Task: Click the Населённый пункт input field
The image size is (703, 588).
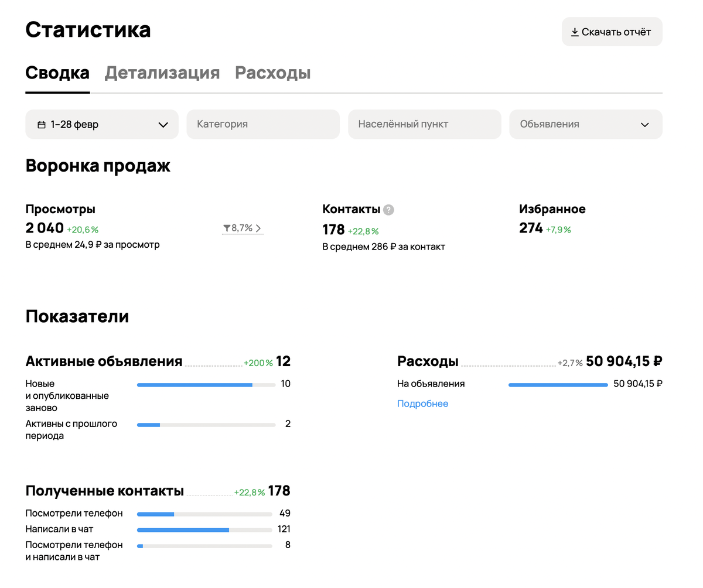Action: (x=424, y=124)
